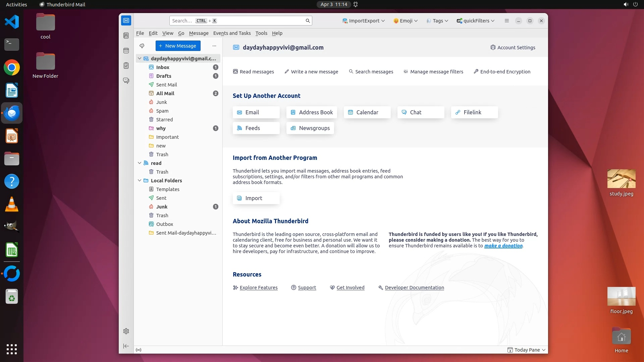Click the online status indicator in status bar
Viewport: 644px width, 362px height.
click(x=139, y=350)
